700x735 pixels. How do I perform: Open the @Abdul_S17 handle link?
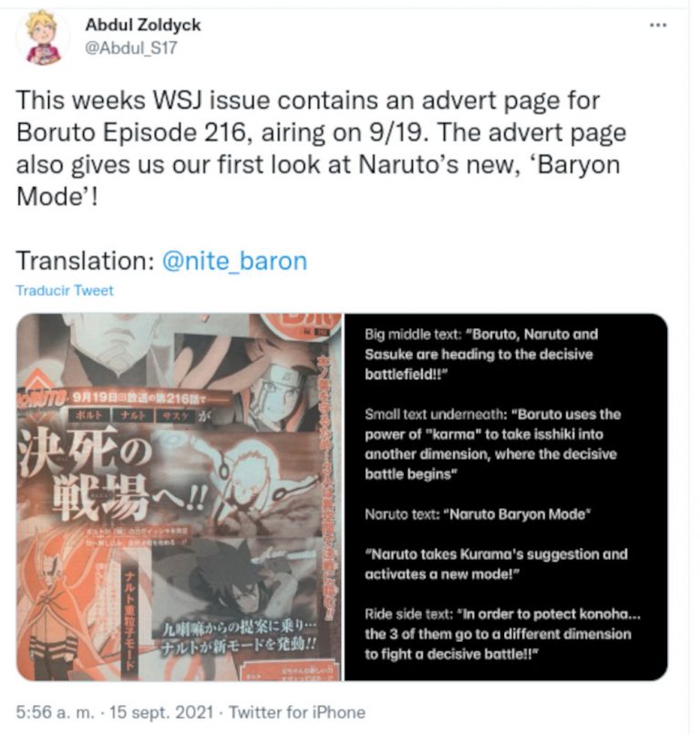coord(130,47)
